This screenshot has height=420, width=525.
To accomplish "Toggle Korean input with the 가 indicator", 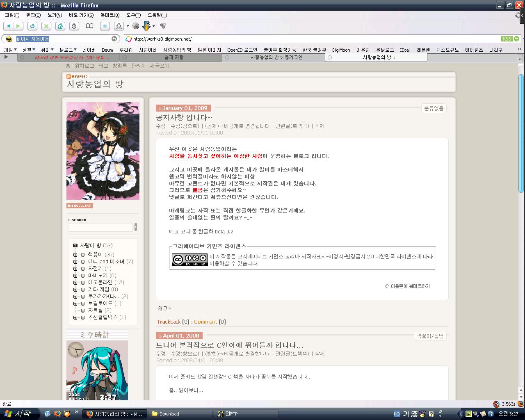I will pos(406,414).
